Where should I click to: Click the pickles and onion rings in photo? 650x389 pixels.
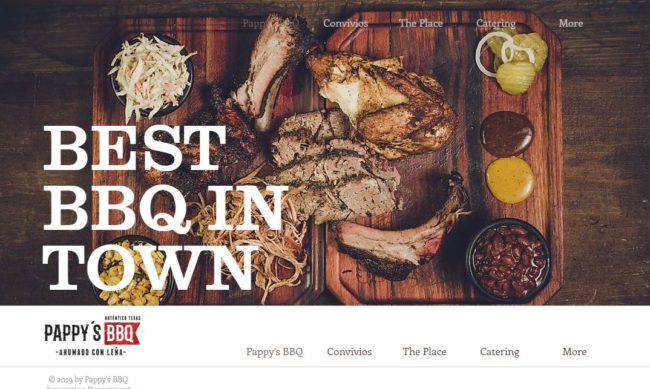click(x=512, y=61)
